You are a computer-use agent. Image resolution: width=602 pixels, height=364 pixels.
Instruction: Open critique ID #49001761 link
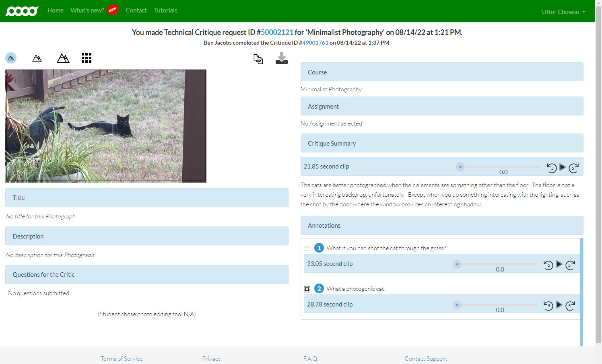click(x=315, y=43)
